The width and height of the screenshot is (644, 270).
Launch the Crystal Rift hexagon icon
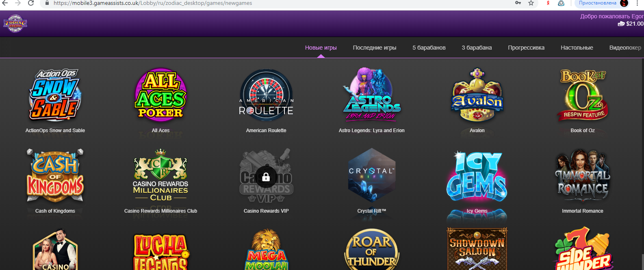tap(372, 175)
